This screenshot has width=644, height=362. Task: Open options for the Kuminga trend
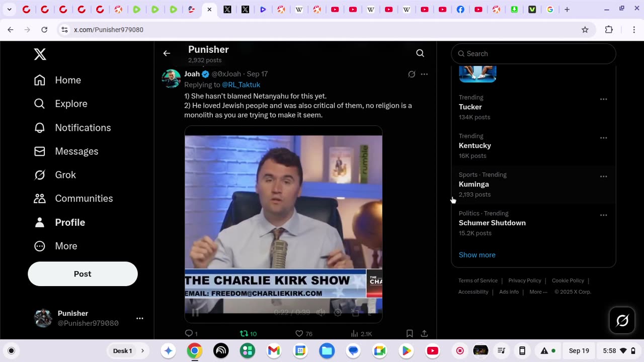pyautogui.click(x=603, y=176)
